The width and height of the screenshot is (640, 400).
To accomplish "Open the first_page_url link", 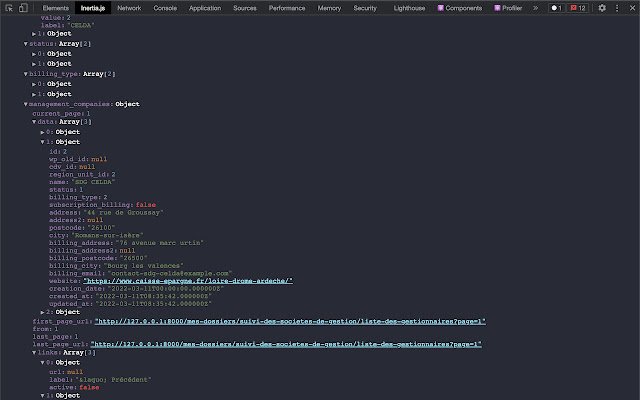I will pos(290,322).
